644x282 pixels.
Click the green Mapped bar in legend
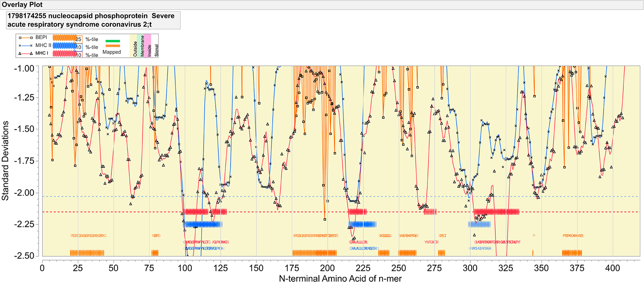tap(113, 41)
